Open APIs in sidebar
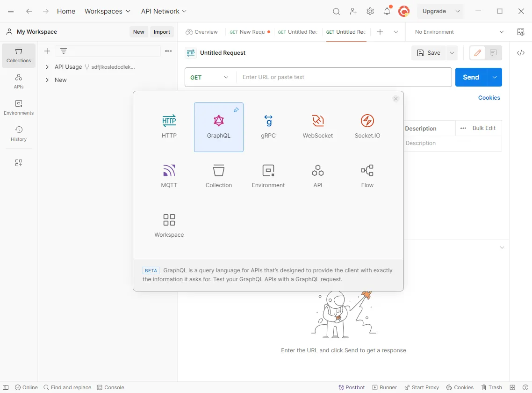This screenshot has height=393, width=532. [19, 81]
